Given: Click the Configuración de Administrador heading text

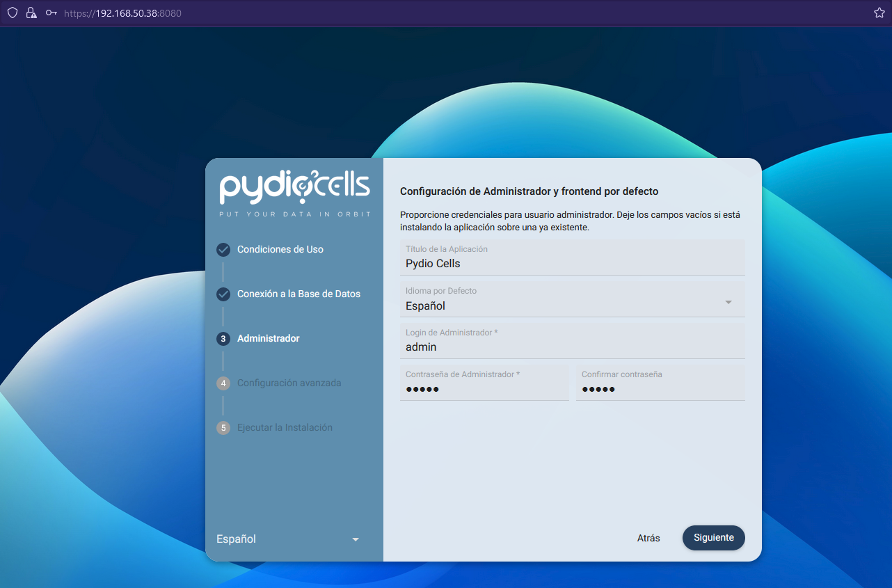Looking at the screenshot, I should 529,191.
